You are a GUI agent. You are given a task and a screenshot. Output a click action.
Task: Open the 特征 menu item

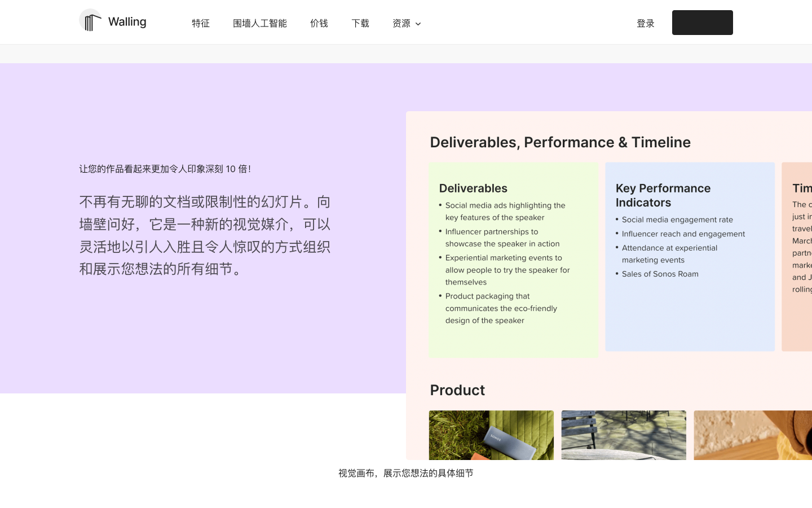click(x=201, y=23)
